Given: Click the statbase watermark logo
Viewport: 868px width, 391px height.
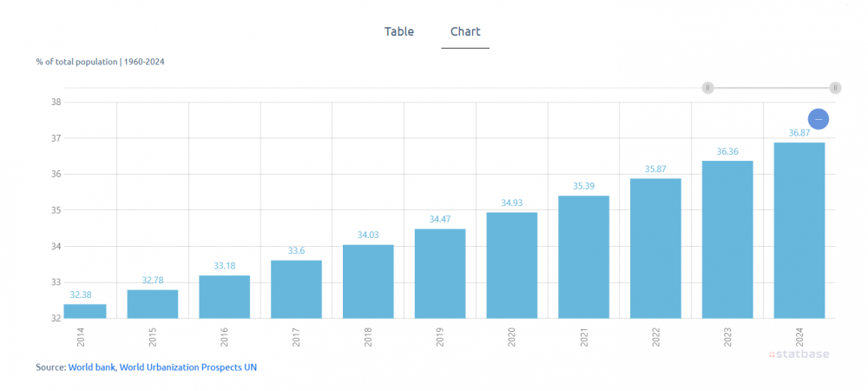Looking at the screenshot, I should pyautogui.click(x=801, y=355).
